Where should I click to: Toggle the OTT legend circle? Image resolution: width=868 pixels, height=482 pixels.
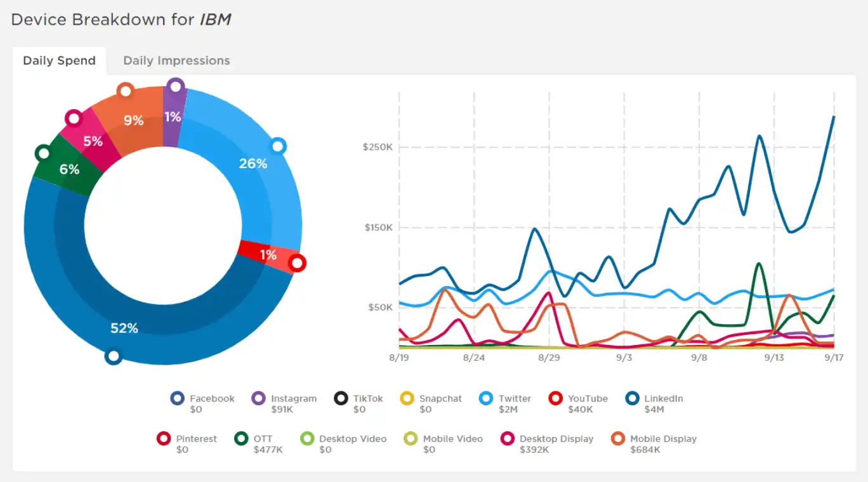[241, 438]
